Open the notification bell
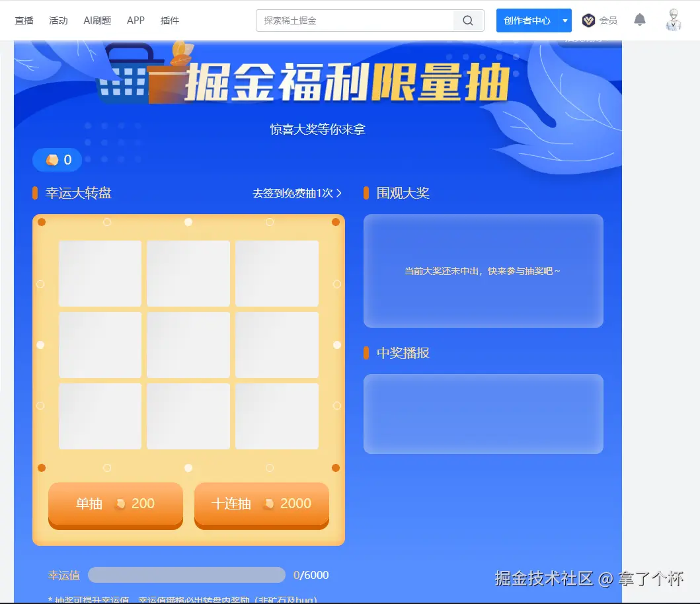This screenshot has height=604, width=700. coord(639,20)
